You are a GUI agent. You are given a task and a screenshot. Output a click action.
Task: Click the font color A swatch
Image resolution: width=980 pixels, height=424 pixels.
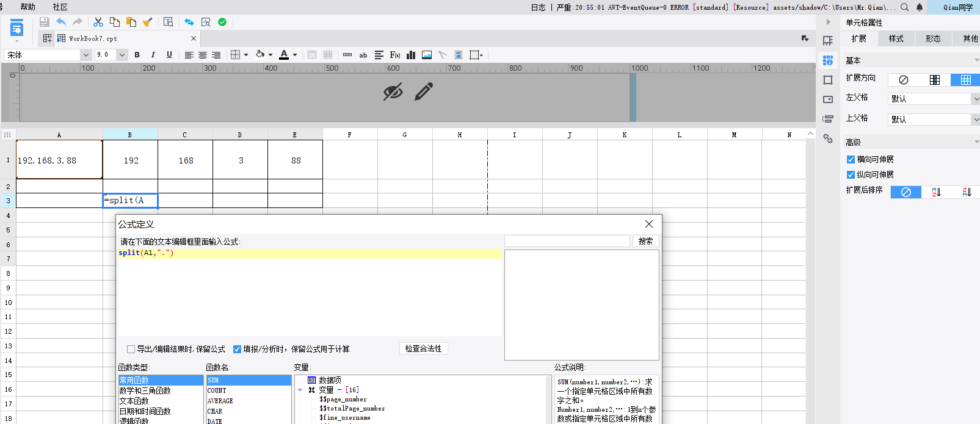[284, 55]
